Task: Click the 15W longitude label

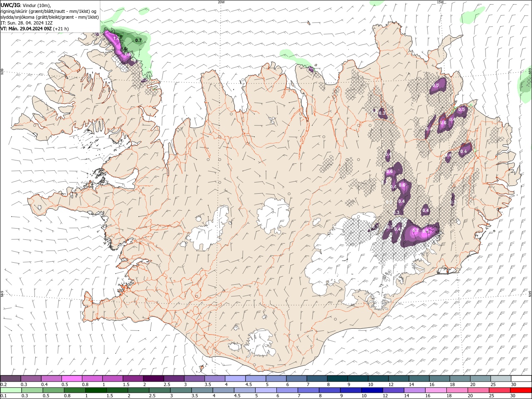Action: pyautogui.click(x=440, y=2)
